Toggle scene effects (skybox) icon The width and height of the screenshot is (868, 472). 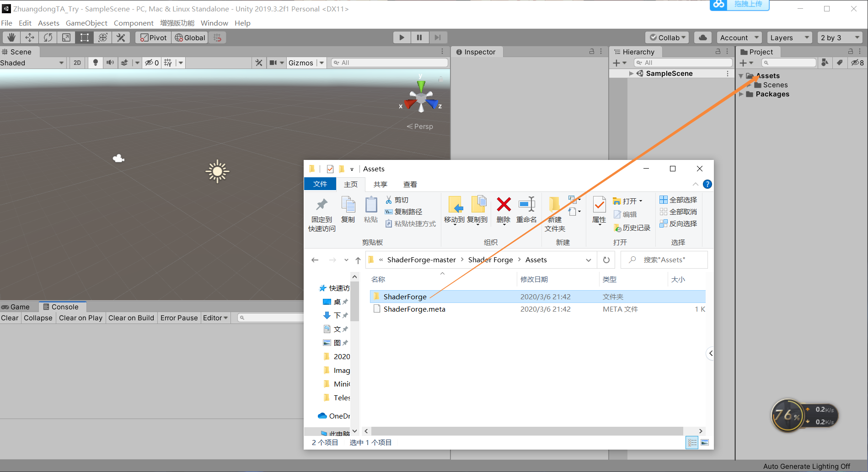click(x=124, y=63)
